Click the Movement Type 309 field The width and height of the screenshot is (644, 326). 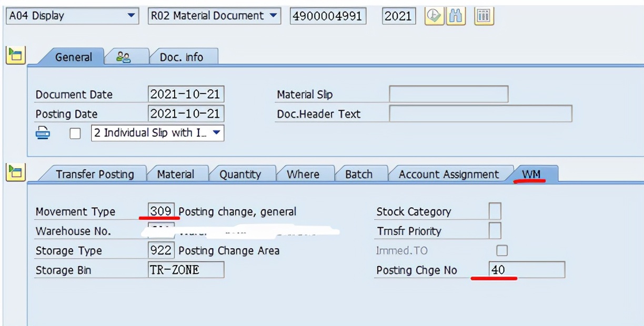point(161,211)
